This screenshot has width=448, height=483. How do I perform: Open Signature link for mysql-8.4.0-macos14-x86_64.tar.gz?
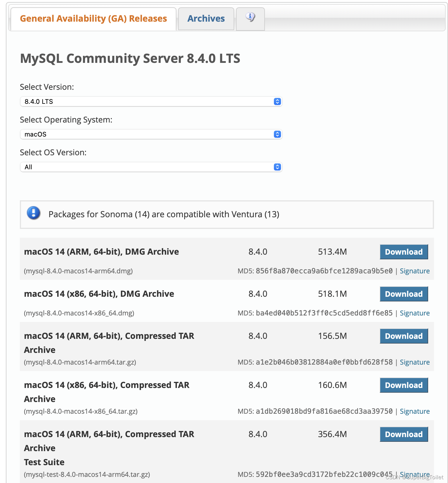pos(415,411)
